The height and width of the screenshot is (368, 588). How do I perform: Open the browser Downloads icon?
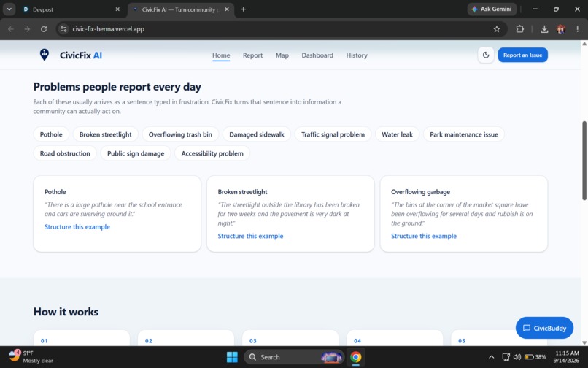tap(544, 29)
